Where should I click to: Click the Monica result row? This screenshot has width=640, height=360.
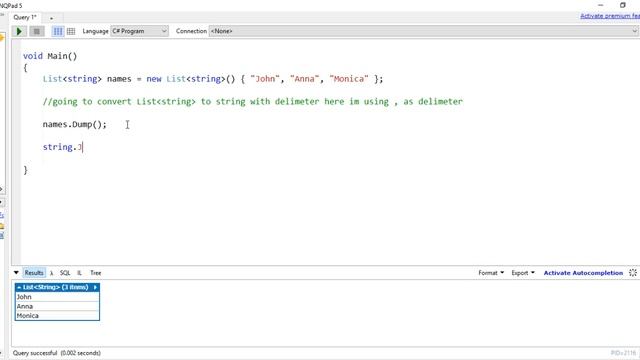coord(57,316)
